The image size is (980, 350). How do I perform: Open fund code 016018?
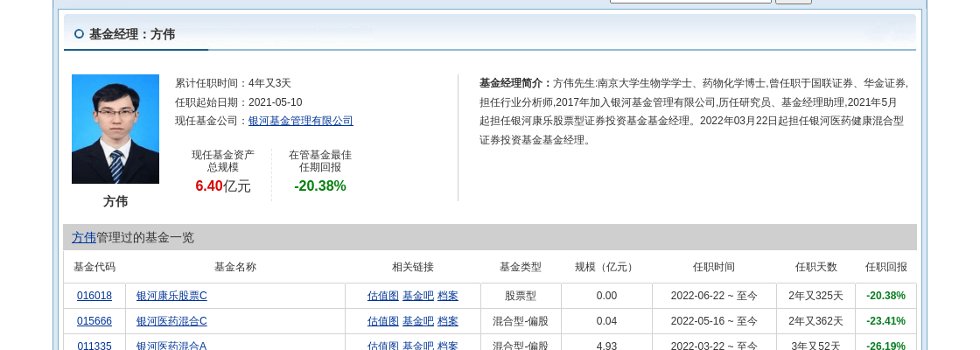point(94,296)
